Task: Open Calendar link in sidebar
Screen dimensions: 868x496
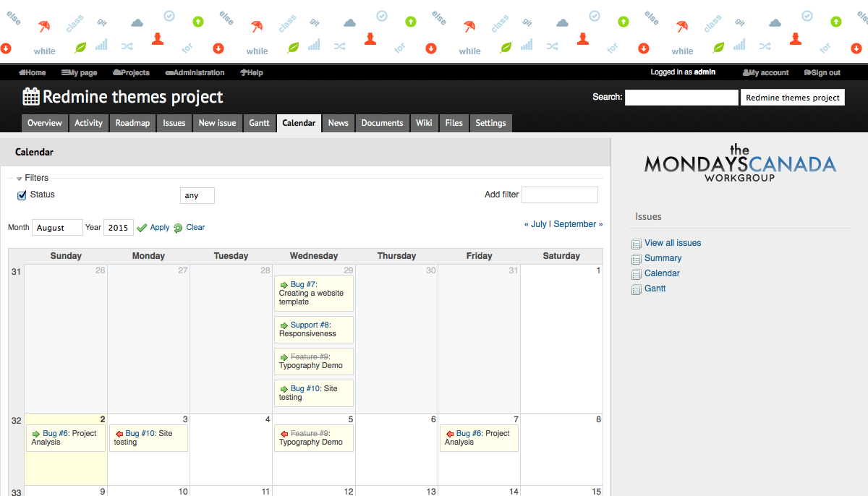Action: [x=662, y=273]
